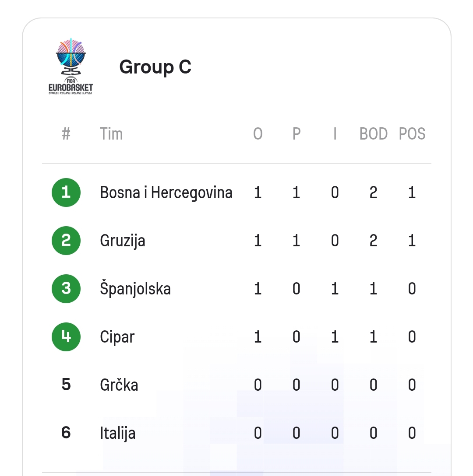
Task: Click the Tim column header
Action: click(x=111, y=134)
